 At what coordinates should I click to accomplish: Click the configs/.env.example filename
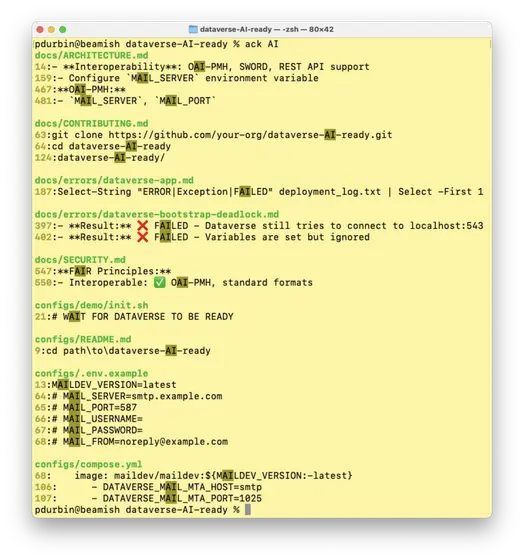click(x=91, y=374)
